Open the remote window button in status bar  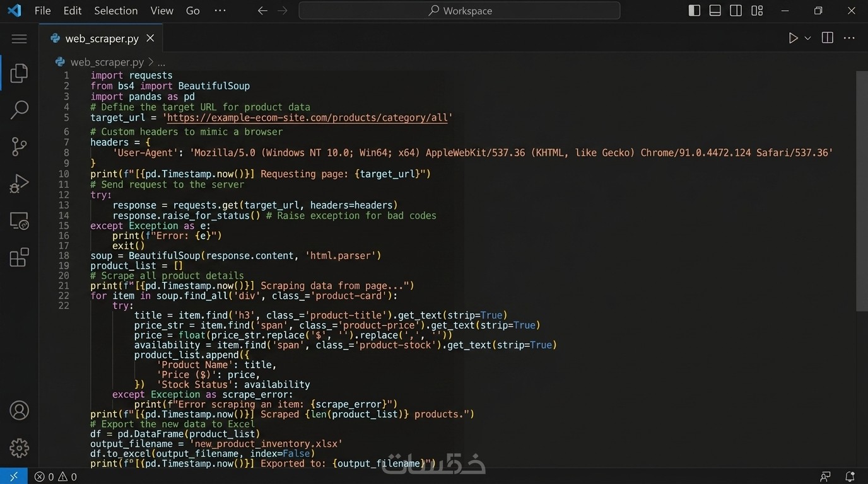click(x=14, y=476)
